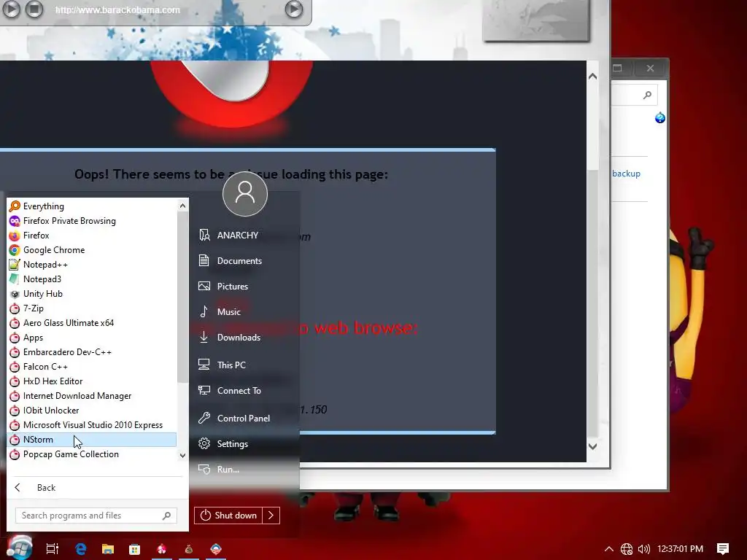Click the blue help icon in Explorer window

tap(659, 117)
